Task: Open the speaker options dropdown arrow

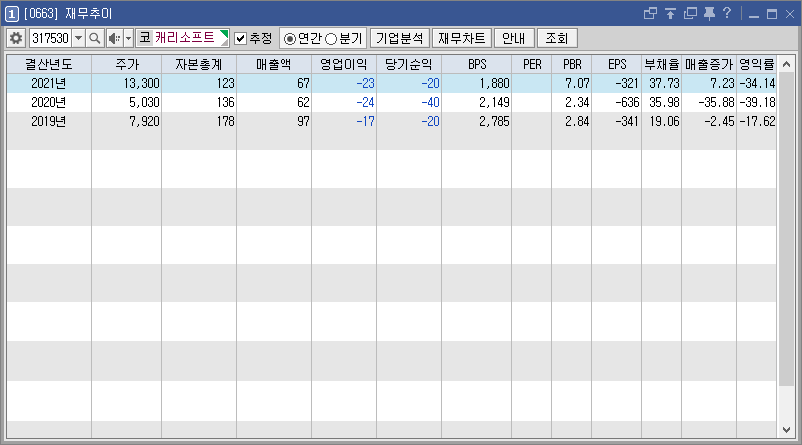Action: coord(128,38)
